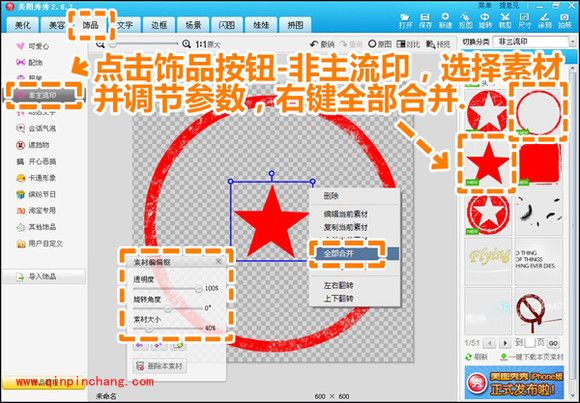Select 会话气泡 speech bubble category
This screenshot has height=403, width=580.
pos(36,128)
